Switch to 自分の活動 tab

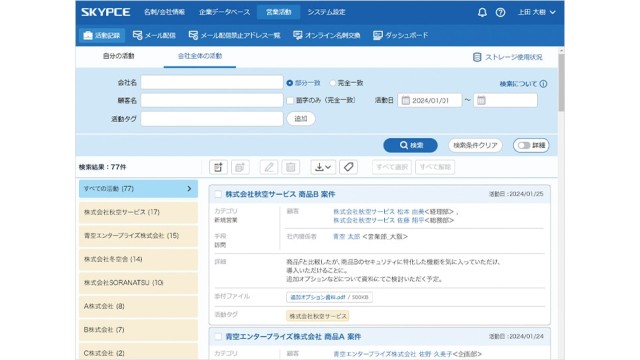(119, 56)
